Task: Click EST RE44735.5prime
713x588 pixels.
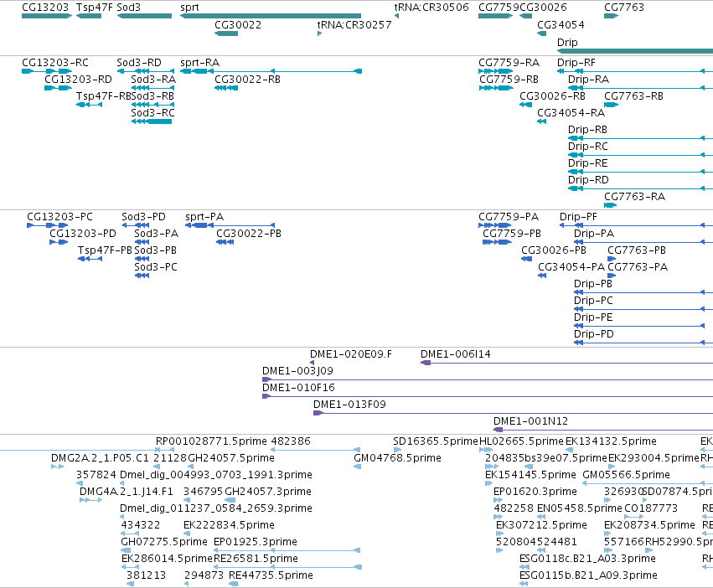Action: [271, 575]
